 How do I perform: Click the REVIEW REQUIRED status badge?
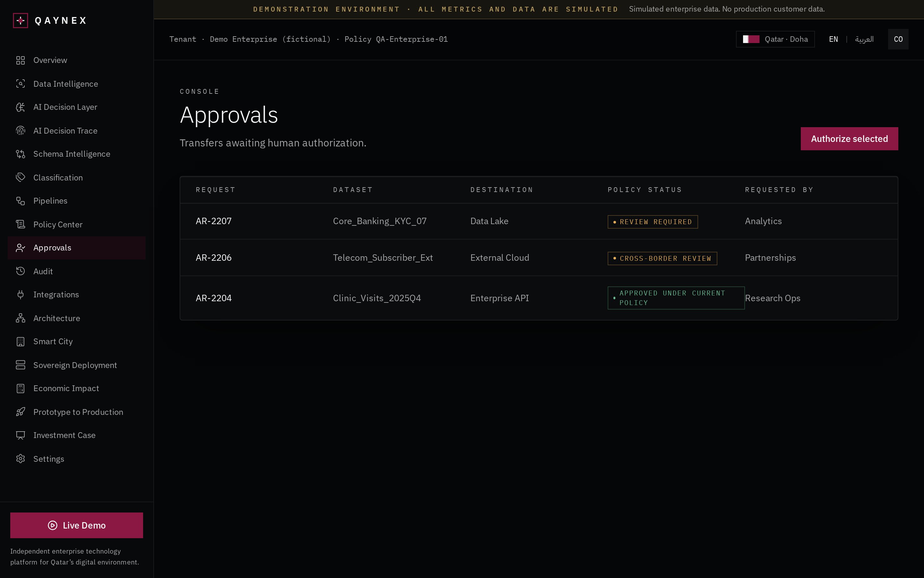[653, 222]
